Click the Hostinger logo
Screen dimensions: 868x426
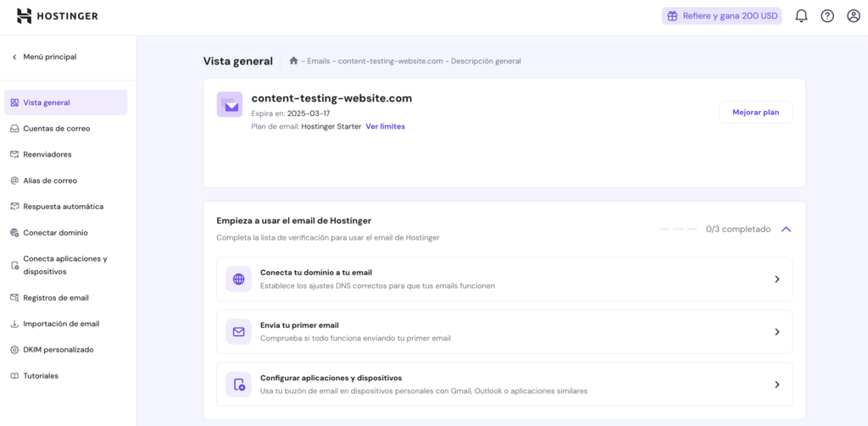coord(57,16)
